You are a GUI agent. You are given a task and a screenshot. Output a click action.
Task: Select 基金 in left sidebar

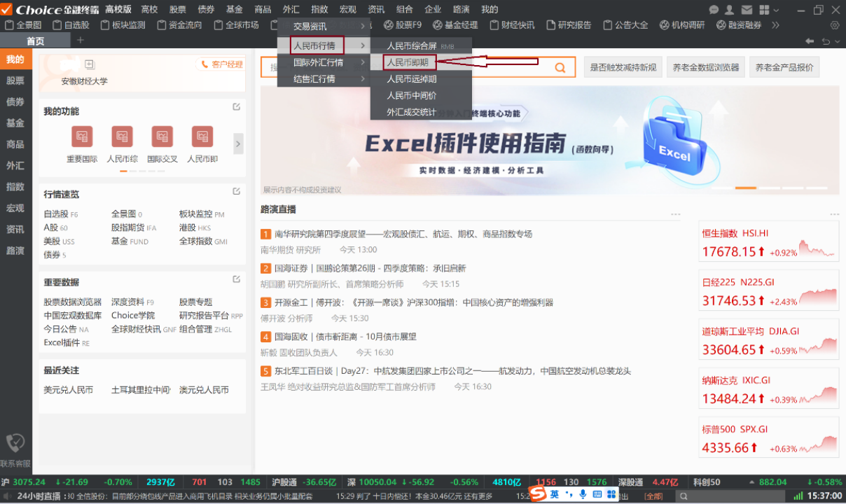pos(15,123)
